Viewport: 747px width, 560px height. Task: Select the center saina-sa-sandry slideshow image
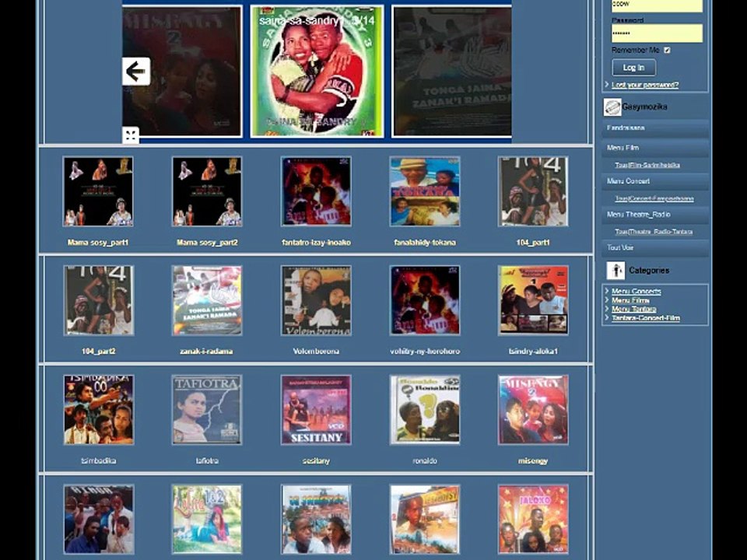[317, 72]
